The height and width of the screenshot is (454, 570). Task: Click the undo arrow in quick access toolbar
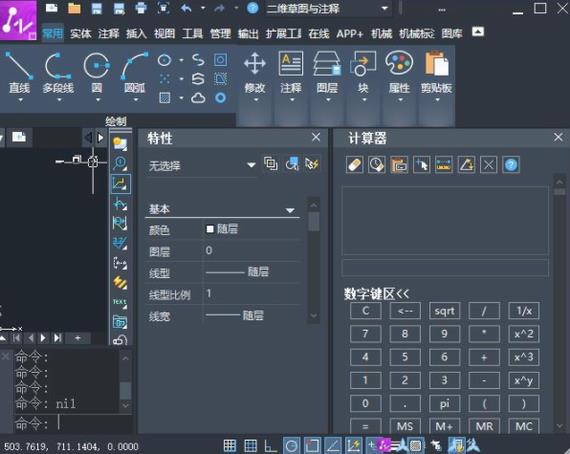click(186, 8)
